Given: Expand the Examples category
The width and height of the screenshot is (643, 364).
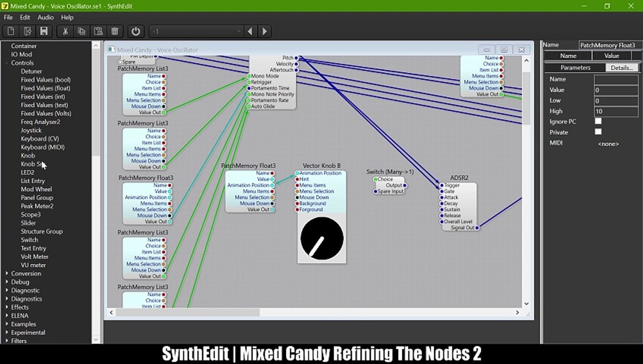Looking at the screenshot, I should click(x=7, y=324).
